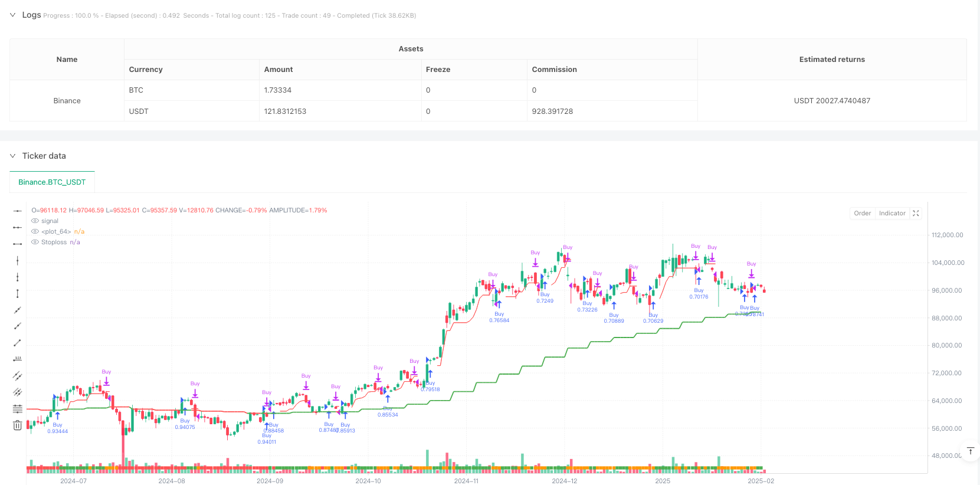
Task: Pick the parallel channel lines tool
Action: pyautogui.click(x=18, y=375)
